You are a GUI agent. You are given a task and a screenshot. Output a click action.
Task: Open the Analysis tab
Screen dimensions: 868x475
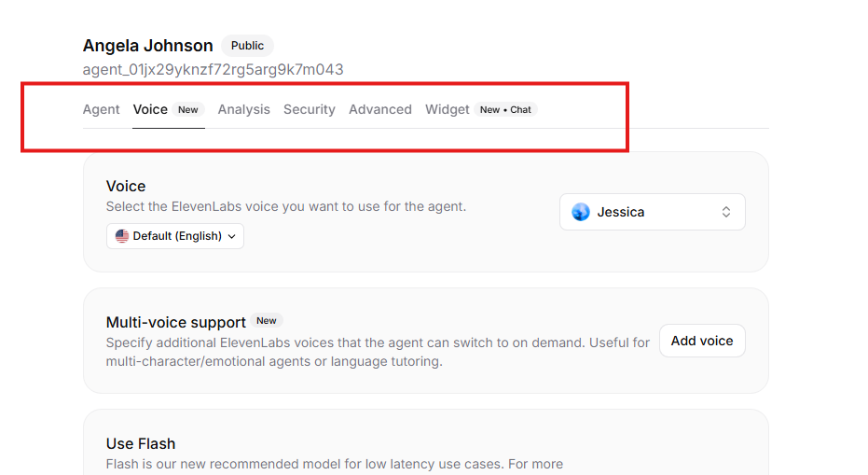pyautogui.click(x=243, y=110)
